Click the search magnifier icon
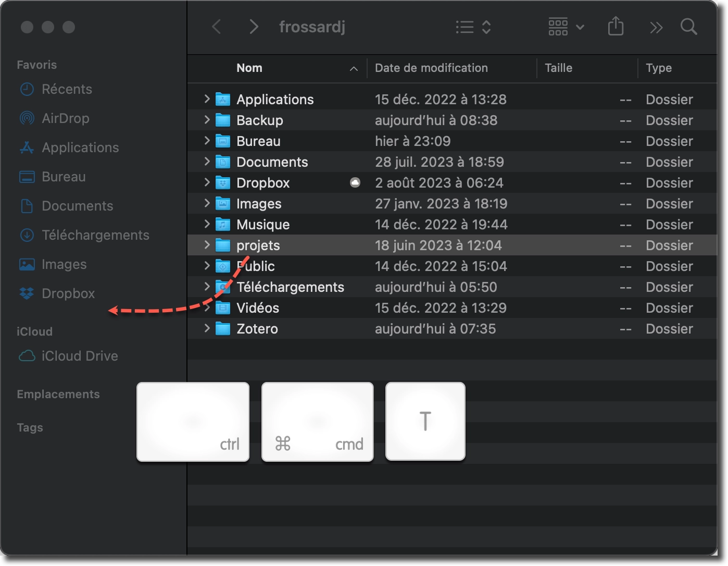The width and height of the screenshot is (728, 566). (x=688, y=27)
